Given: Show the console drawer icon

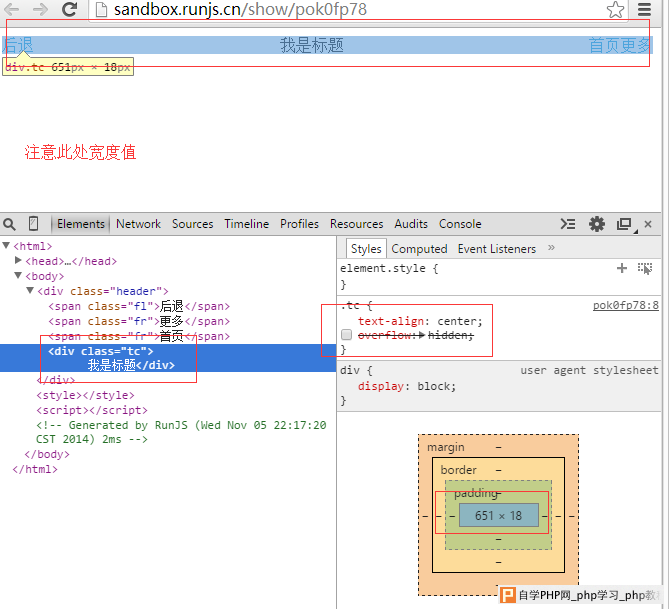Looking at the screenshot, I should tap(568, 224).
